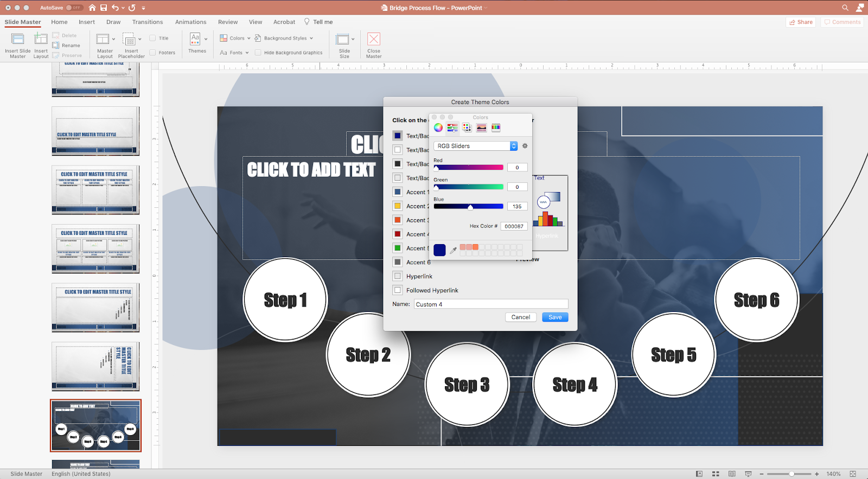
Task: Click Save in Create Theme Colors dialog
Action: pyautogui.click(x=555, y=317)
